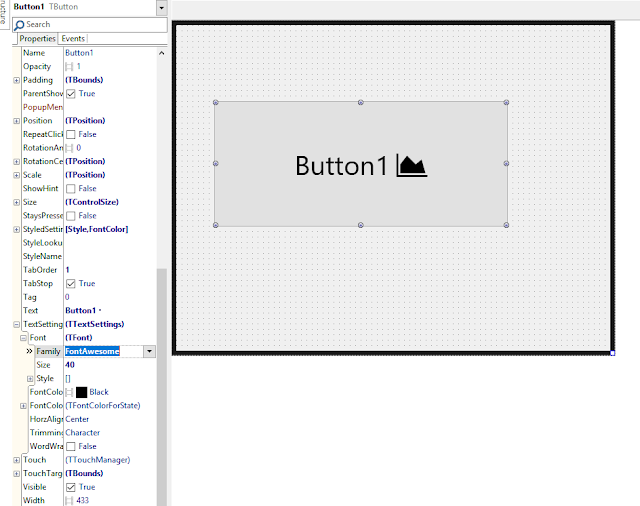Select the TabOrder value 1
Screen dimensions: 640x506
coord(67,270)
